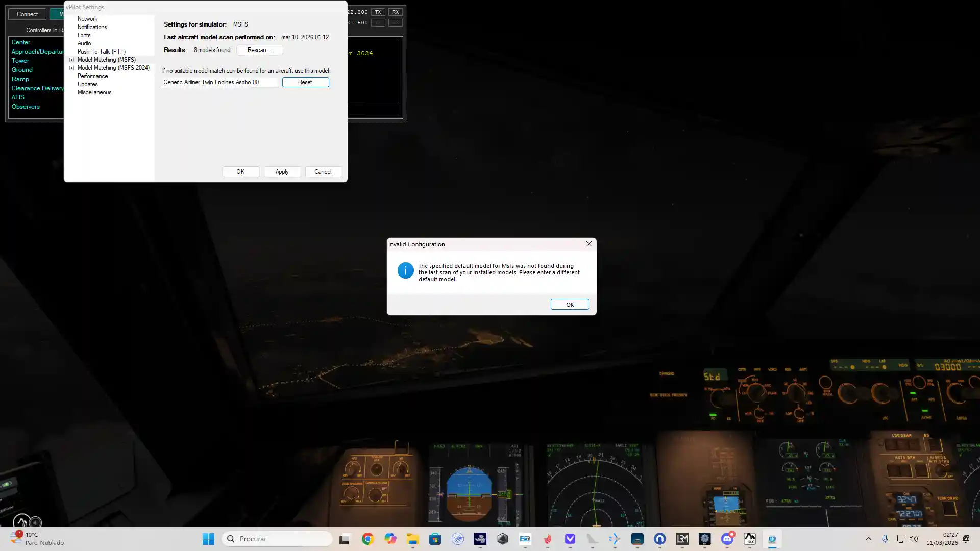Viewport: 980px width, 551px height.
Task: Select Tower in the controllers list
Action: (20, 61)
